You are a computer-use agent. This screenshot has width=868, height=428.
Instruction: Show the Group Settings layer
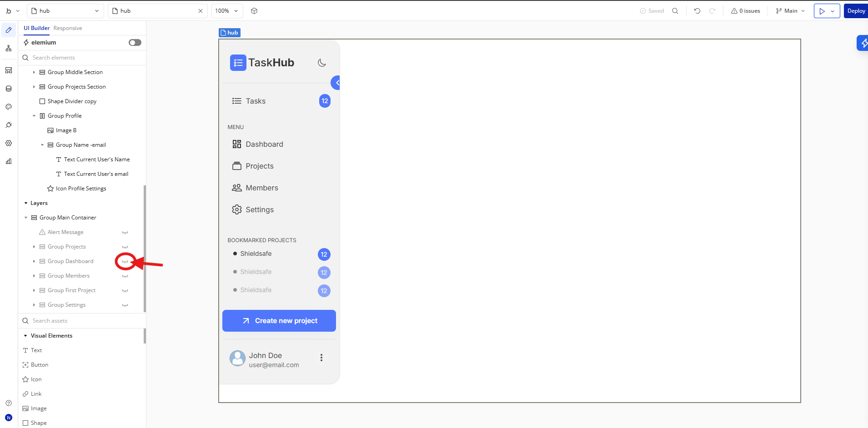[125, 305]
